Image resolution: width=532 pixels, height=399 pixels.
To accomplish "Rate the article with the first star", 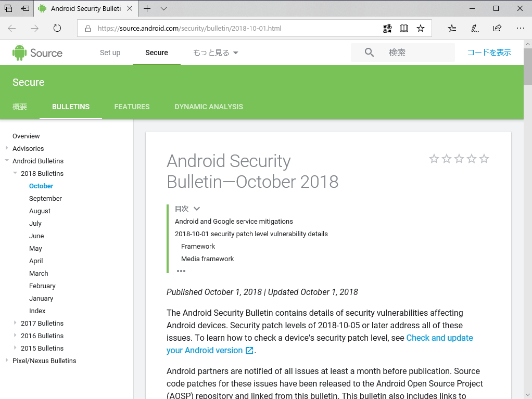I will tap(434, 159).
